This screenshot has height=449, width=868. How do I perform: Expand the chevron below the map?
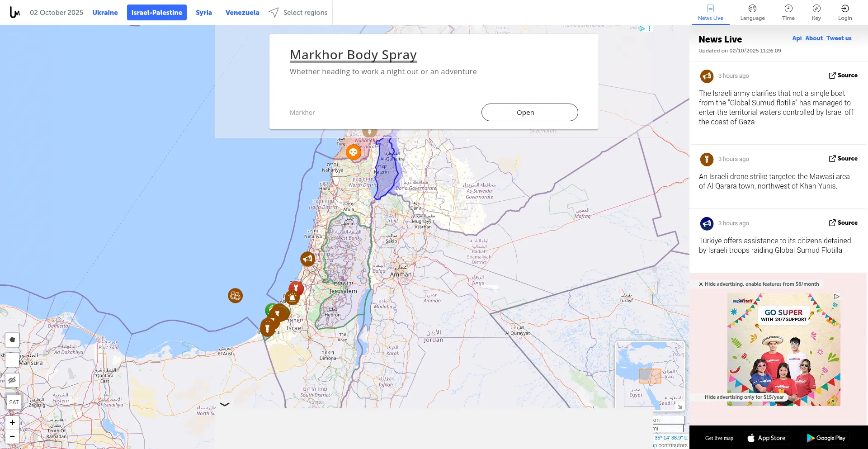point(225,404)
